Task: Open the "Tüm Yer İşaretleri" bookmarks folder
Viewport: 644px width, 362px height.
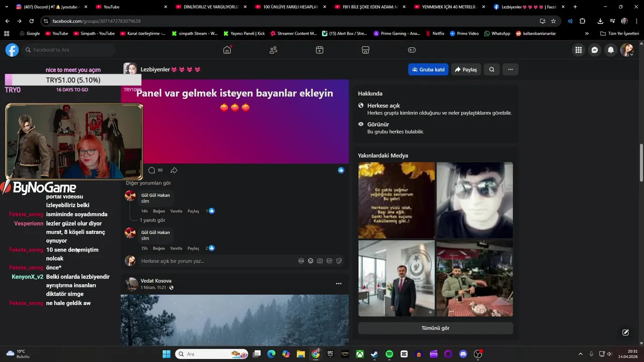Action: tap(620, 33)
